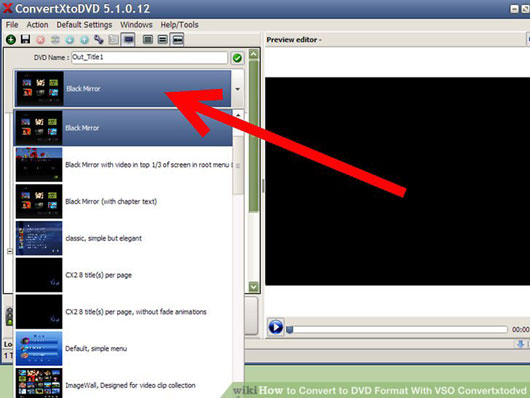The width and height of the screenshot is (530, 398).
Task: Click the greyed document list toolbar icon
Action: 113,40
